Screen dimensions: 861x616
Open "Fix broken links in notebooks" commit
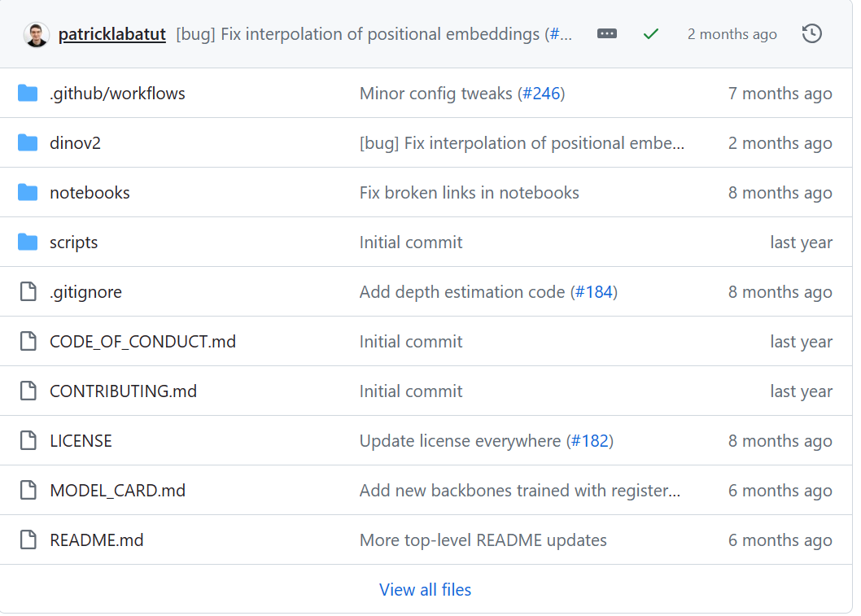point(469,193)
